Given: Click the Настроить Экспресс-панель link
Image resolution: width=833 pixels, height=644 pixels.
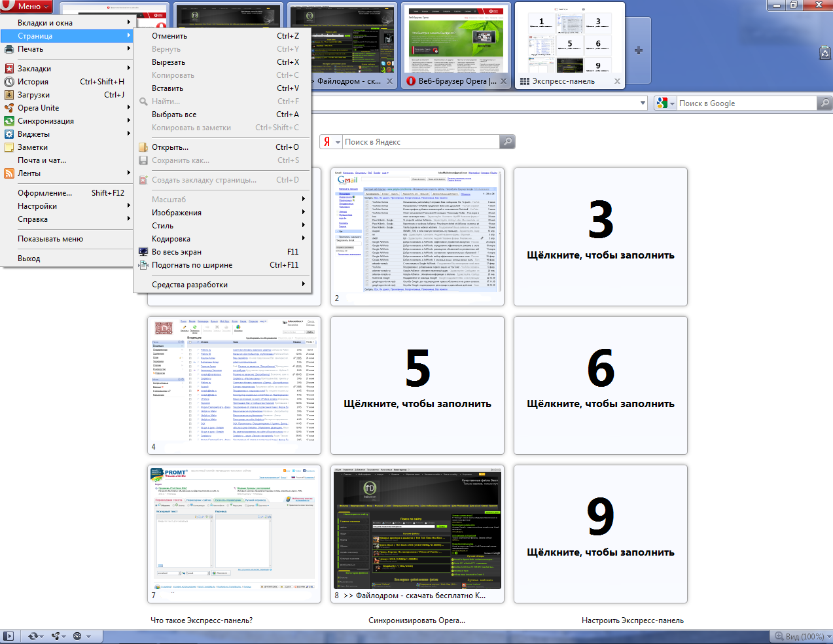Looking at the screenshot, I should 633,620.
